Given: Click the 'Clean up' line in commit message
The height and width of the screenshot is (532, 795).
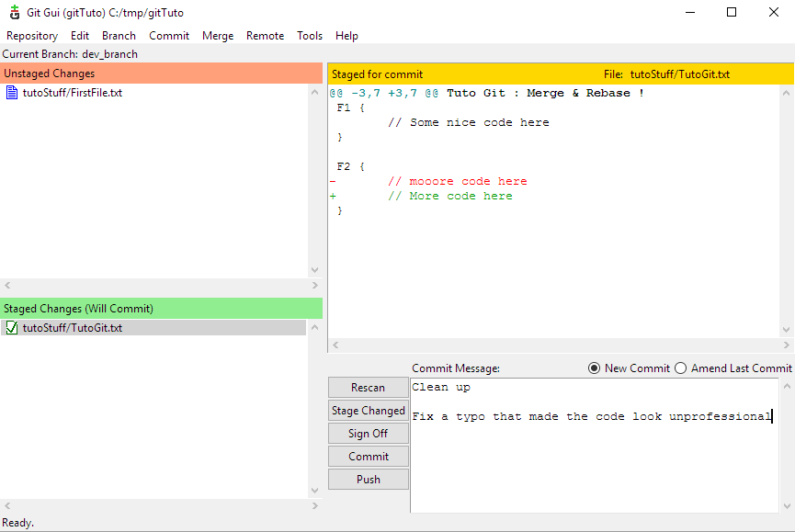Looking at the screenshot, I should pyautogui.click(x=440, y=387).
